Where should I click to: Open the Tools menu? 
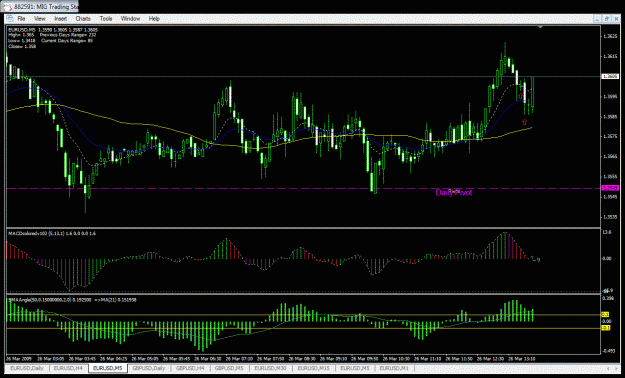(106, 19)
